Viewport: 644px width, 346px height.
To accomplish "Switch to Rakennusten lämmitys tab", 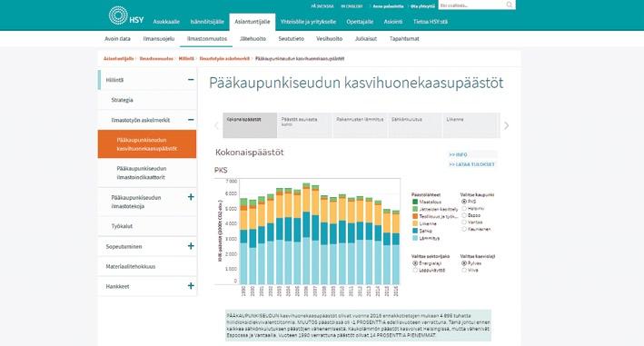I will pos(360,125).
